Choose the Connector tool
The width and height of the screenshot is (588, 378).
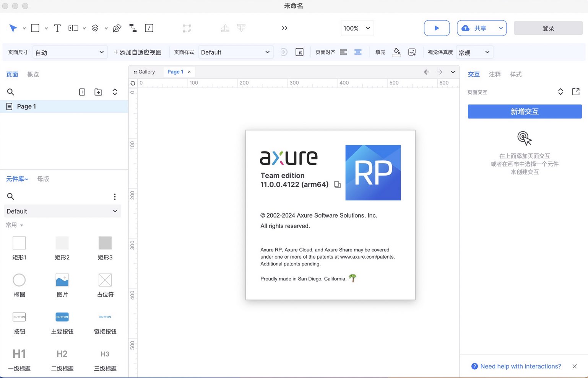[x=133, y=28]
